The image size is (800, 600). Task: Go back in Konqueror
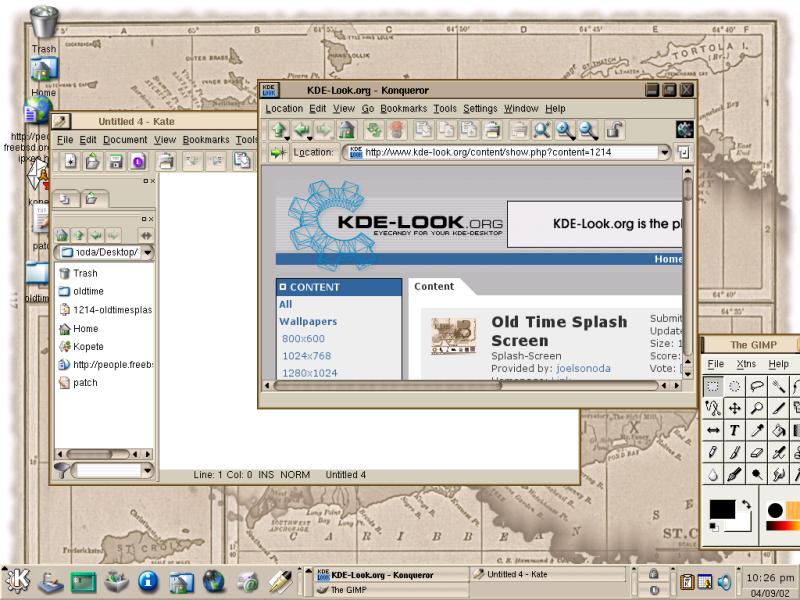(302, 130)
